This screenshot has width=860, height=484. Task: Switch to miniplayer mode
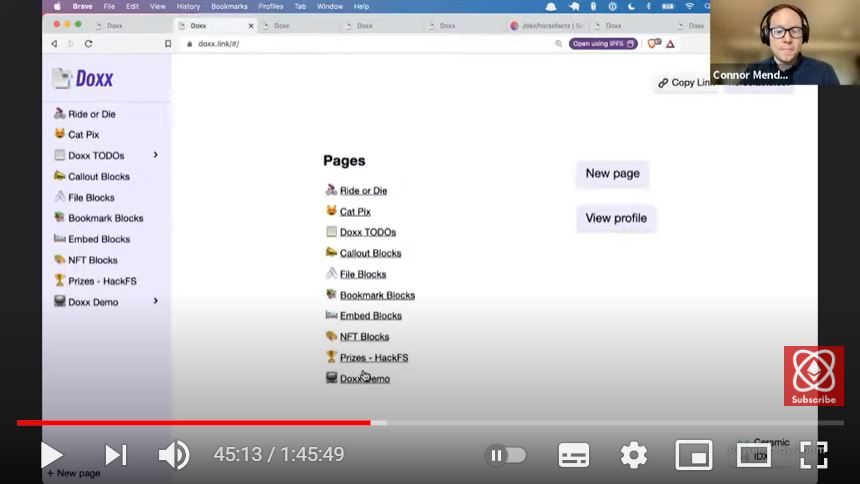694,455
